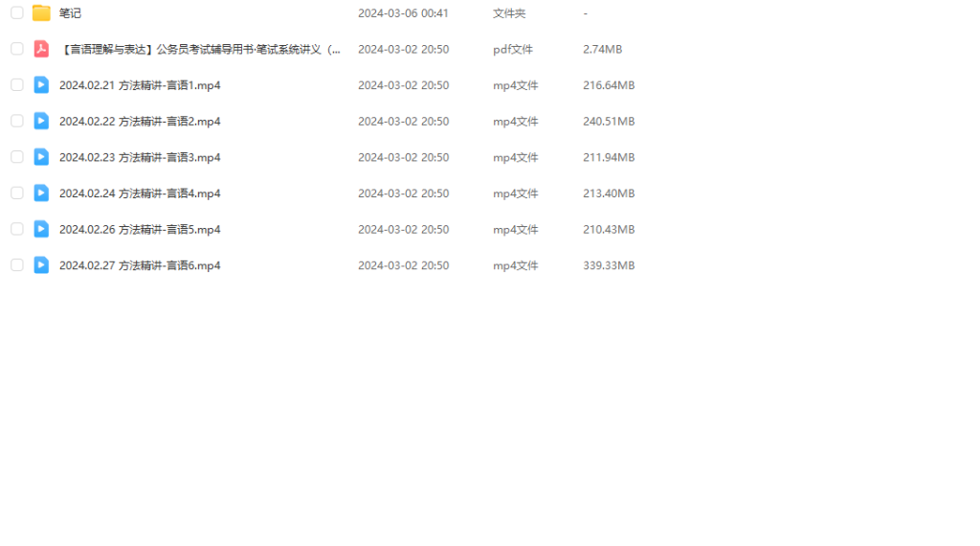The width and height of the screenshot is (980, 546).
Task: Select checkbox for 2024.02.21 方法精讲-言语1.mp4
Action: click(x=17, y=85)
